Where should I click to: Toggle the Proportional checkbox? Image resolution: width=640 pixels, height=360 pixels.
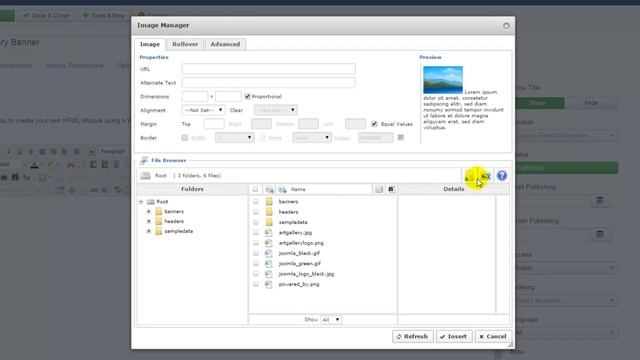[247, 96]
